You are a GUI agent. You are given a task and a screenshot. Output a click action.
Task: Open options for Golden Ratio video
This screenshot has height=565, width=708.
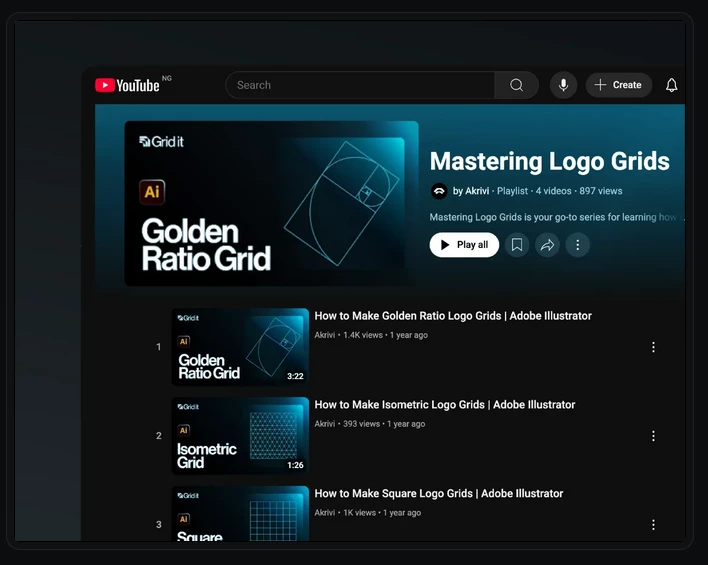(x=653, y=347)
